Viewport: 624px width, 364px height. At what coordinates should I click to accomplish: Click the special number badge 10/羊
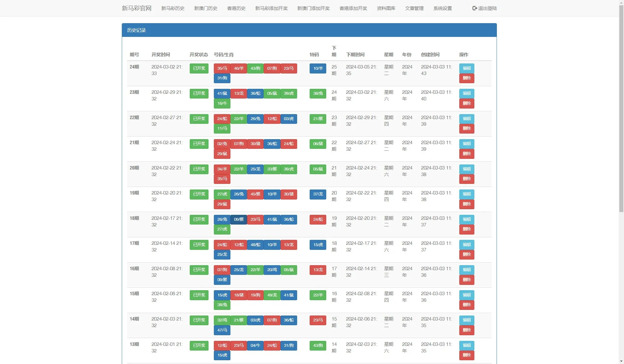click(317, 68)
